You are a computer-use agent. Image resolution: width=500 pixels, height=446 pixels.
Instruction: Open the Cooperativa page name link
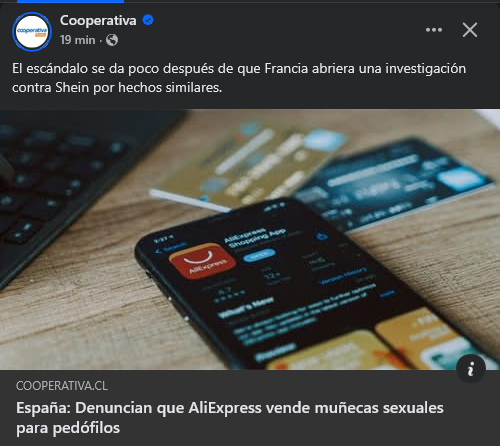click(x=98, y=20)
